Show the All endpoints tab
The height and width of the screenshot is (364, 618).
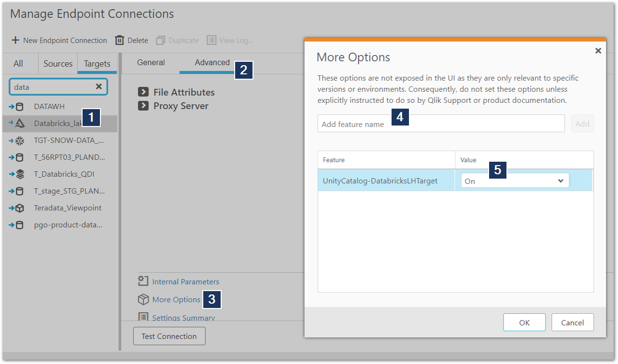pos(18,64)
